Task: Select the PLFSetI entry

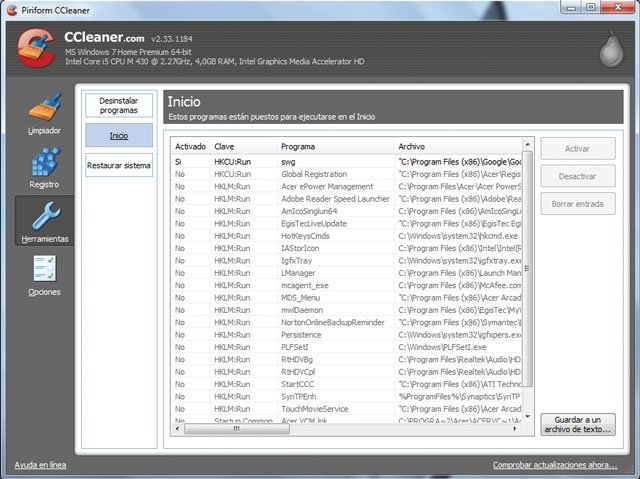Action: pyautogui.click(x=346, y=347)
